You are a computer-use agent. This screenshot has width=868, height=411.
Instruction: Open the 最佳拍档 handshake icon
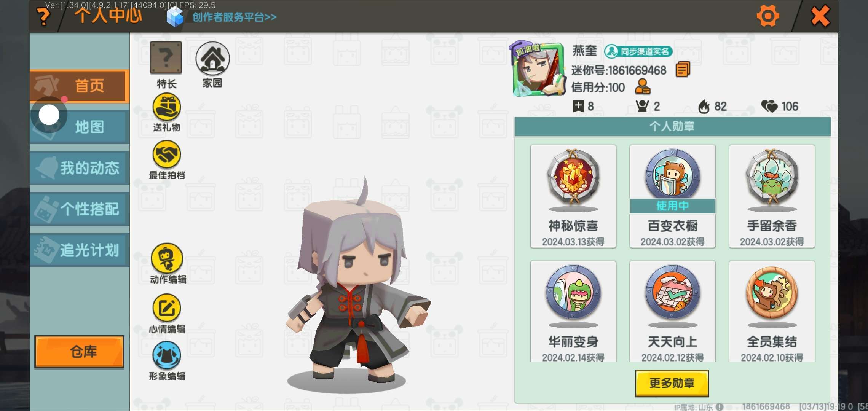tap(166, 155)
